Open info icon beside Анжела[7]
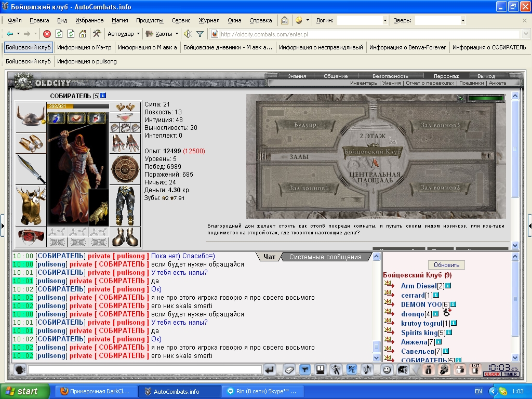The height and width of the screenshot is (399, 532). (438, 342)
